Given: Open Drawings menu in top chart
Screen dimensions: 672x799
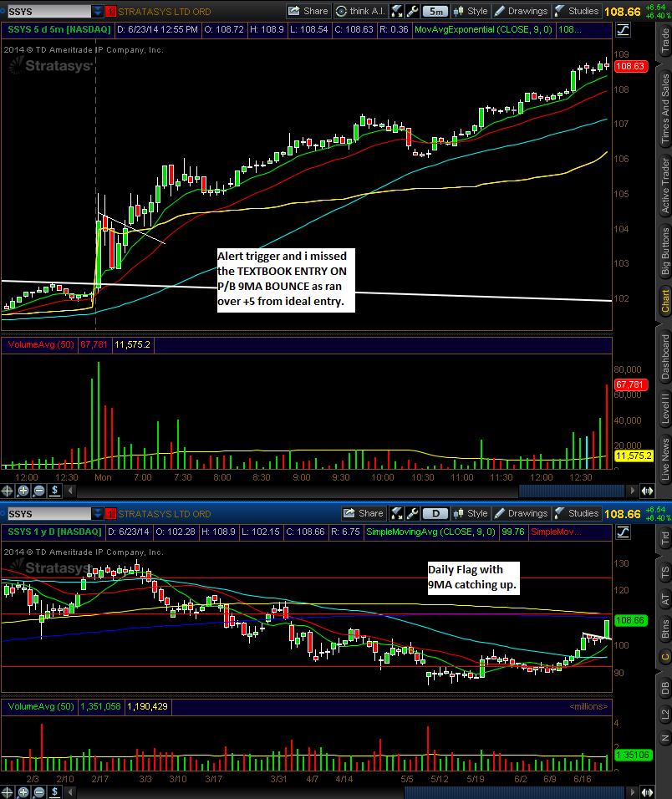Looking at the screenshot, I should [x=522, y=11].
